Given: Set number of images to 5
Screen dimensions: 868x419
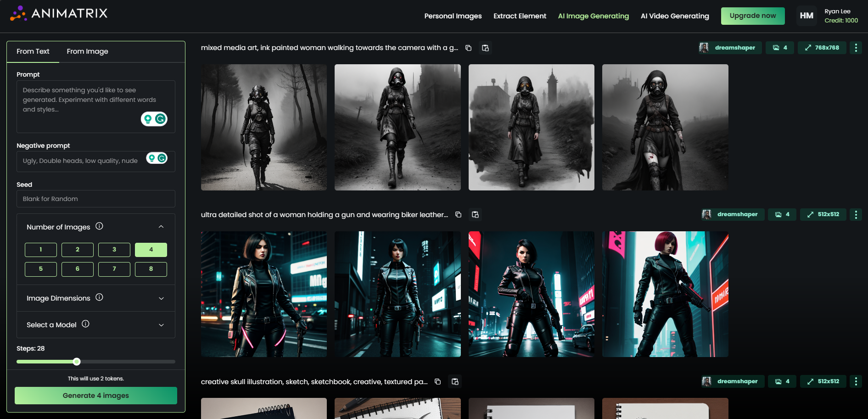Looking at the screenshot, I should (41, 269).
